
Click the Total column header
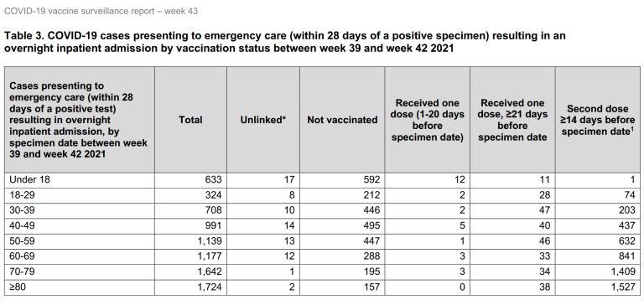[x=190, y=120]
